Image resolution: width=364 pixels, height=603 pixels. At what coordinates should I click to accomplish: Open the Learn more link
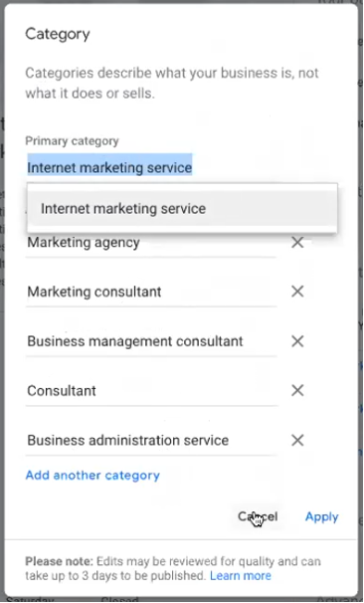tap(241, 576)
